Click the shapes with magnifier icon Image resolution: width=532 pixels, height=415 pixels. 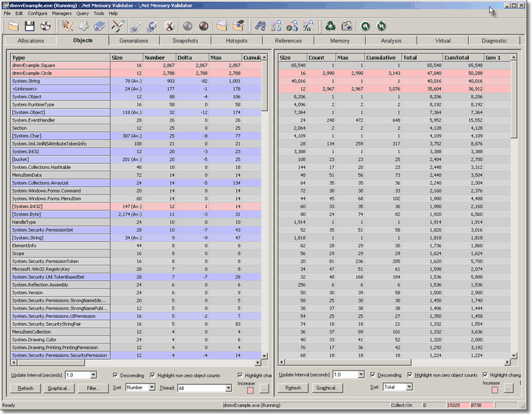(292, 26)
